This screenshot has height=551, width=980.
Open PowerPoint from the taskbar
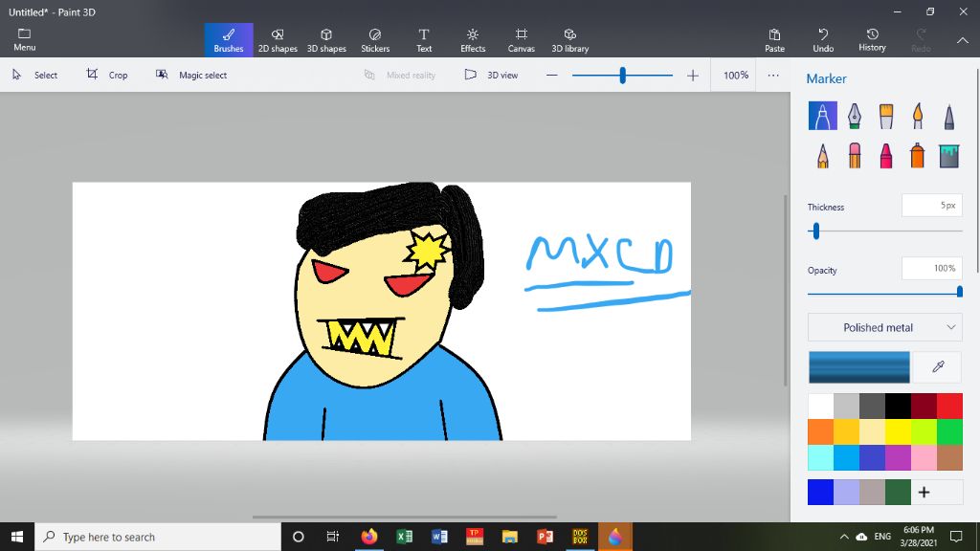[545, 537]
